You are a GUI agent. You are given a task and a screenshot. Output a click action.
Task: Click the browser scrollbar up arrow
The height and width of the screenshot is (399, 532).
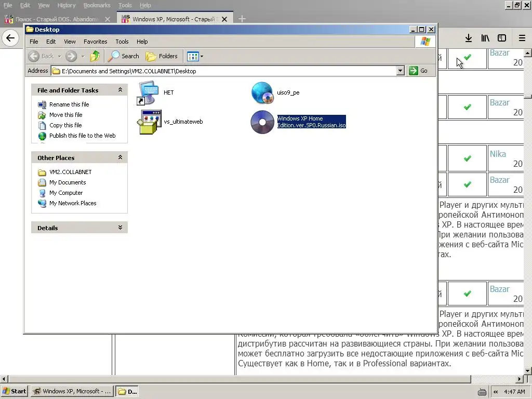click(x=528, y=53)
